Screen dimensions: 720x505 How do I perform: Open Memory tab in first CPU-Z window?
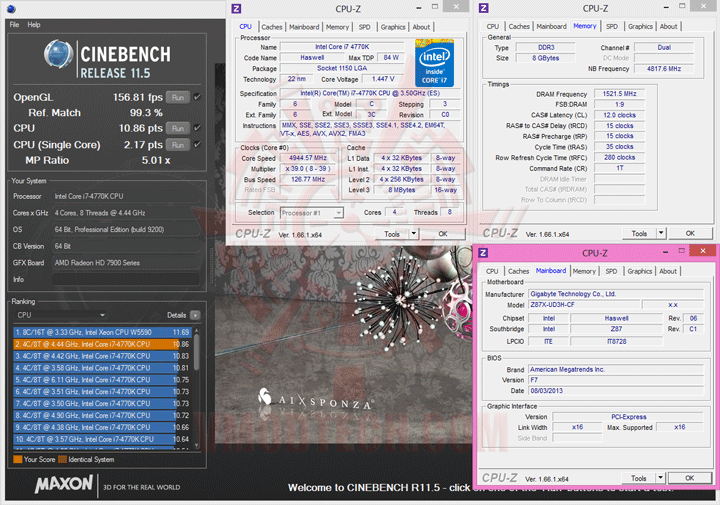[x=338, y=27]
